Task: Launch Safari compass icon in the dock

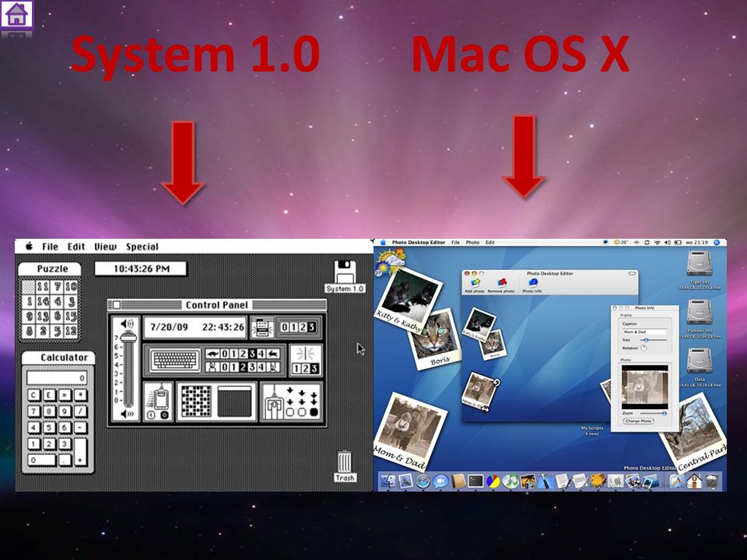Action: point(423,481)
